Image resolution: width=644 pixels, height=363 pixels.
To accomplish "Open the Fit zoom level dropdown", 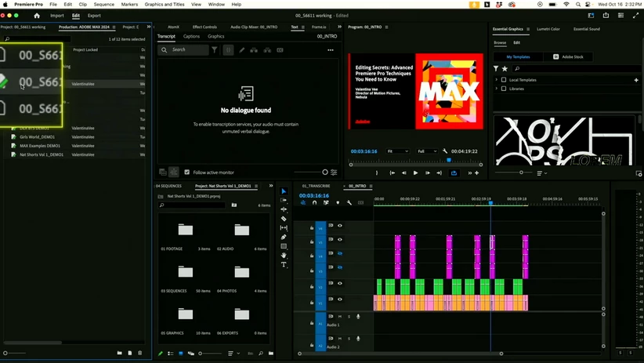I will click(397, 151).
